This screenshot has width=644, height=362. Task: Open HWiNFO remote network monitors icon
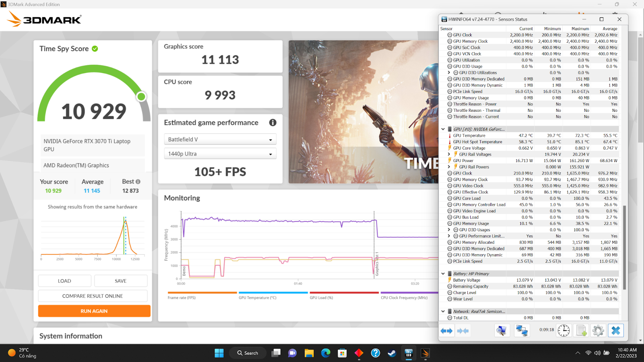[522, 331]
